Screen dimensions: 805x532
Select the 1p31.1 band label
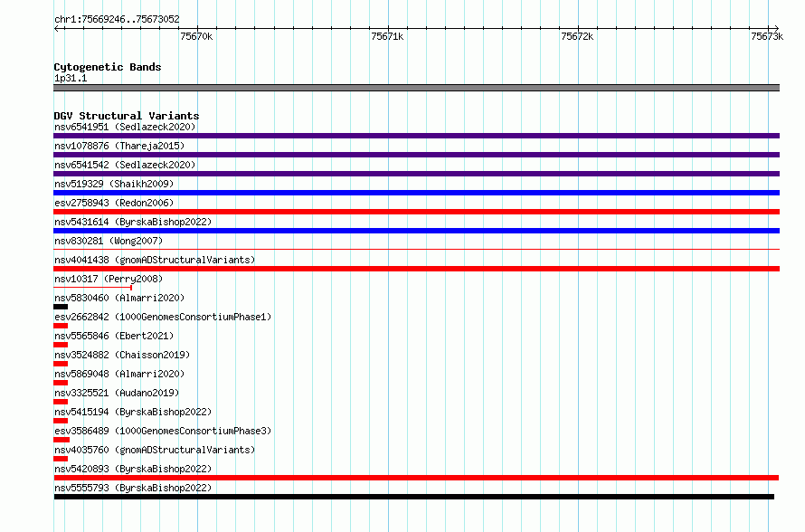click(x=71, y=78)
